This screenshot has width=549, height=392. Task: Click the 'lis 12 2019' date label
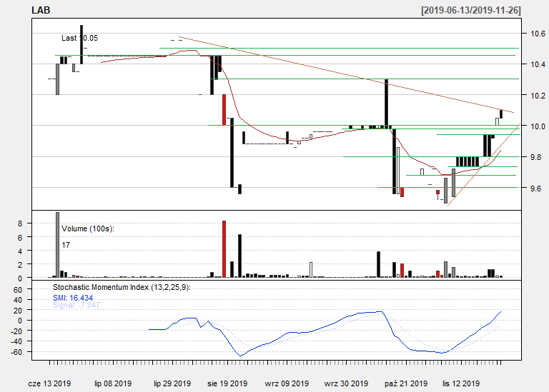pyautogui.click(x=461, y=383)
